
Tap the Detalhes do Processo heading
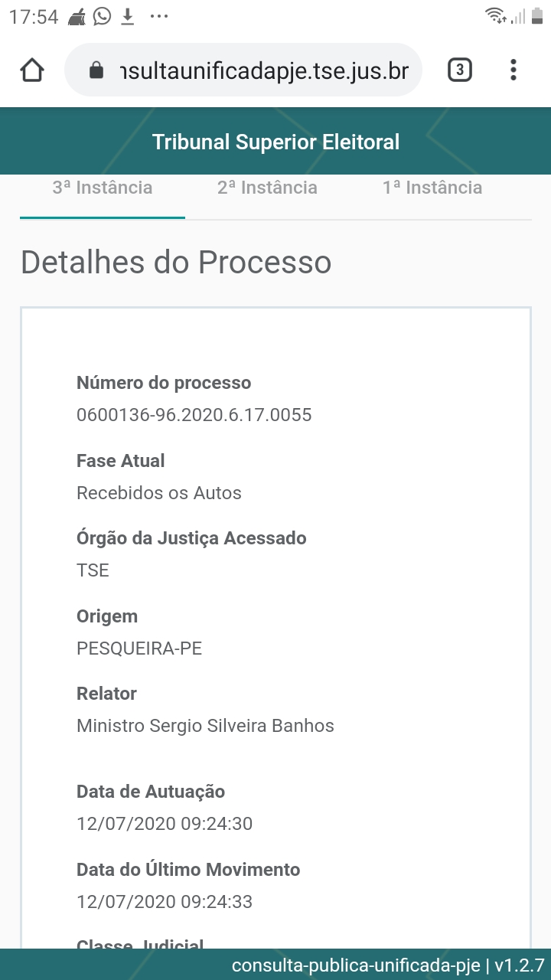coord(176,263)
